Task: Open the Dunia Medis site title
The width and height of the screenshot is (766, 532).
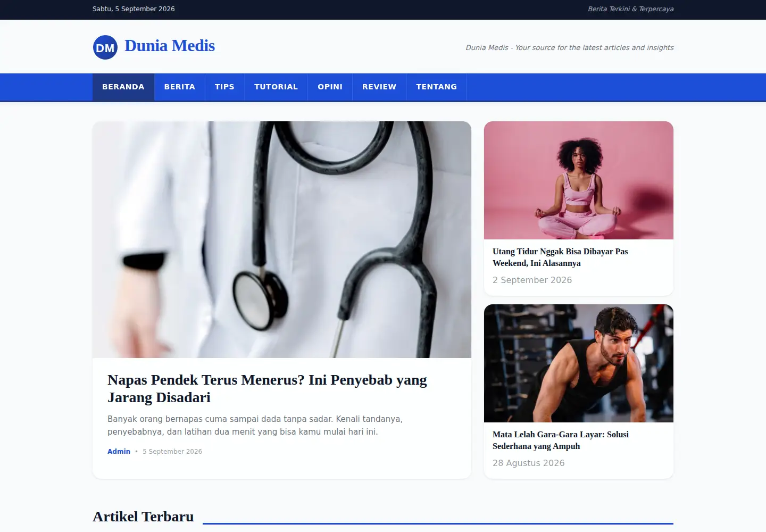Action: click(170, 46)
